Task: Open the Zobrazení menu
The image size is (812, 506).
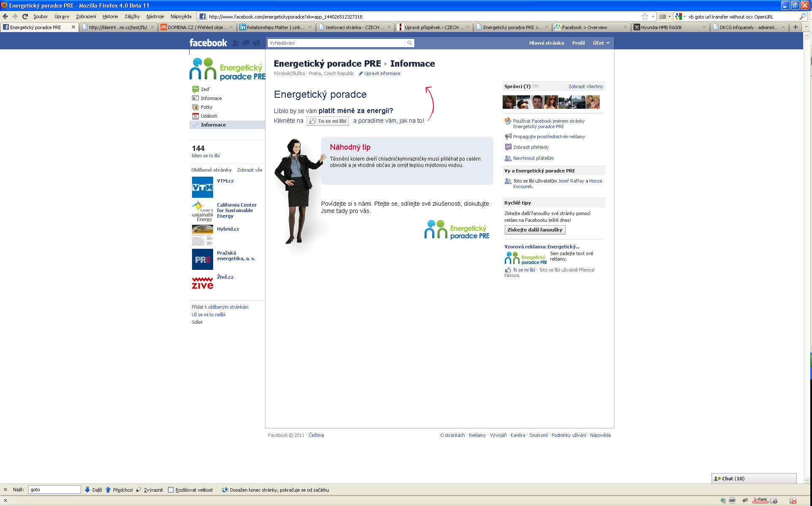Action: point(86,16)
